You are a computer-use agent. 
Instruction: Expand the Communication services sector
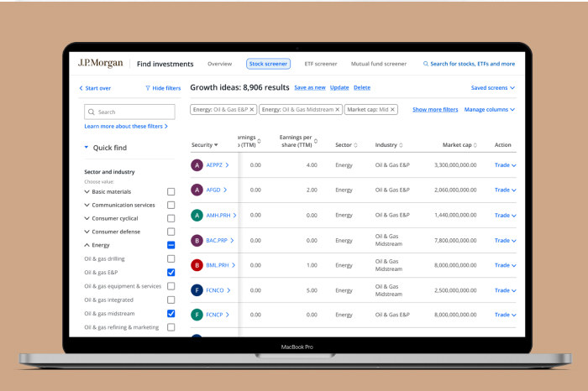(87, 206)
